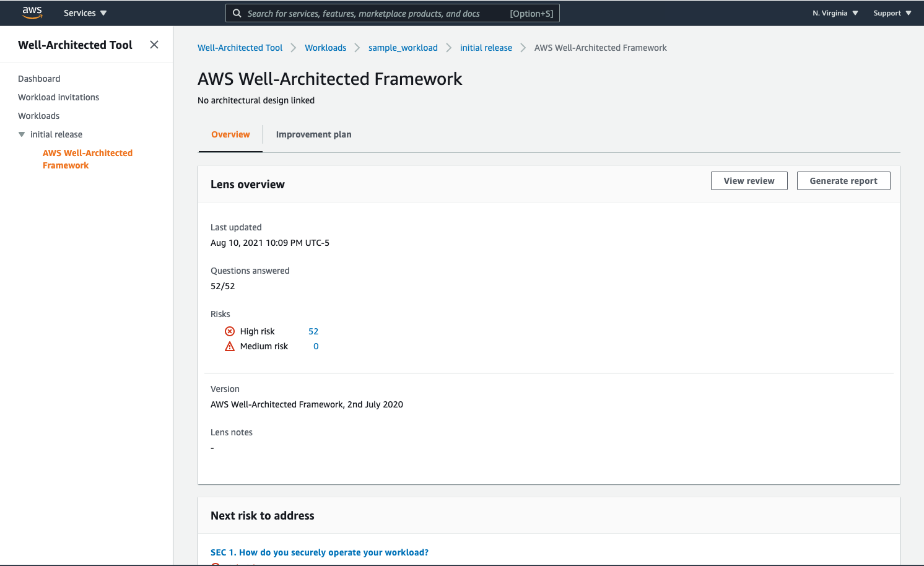Select initial release in sidebar
Image resolution: width=924 pixels, height=566 pixels.
click(56, 134)
